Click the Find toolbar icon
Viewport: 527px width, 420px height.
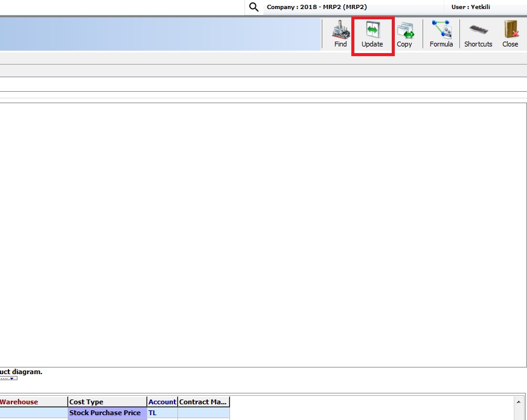coord(340,34)
